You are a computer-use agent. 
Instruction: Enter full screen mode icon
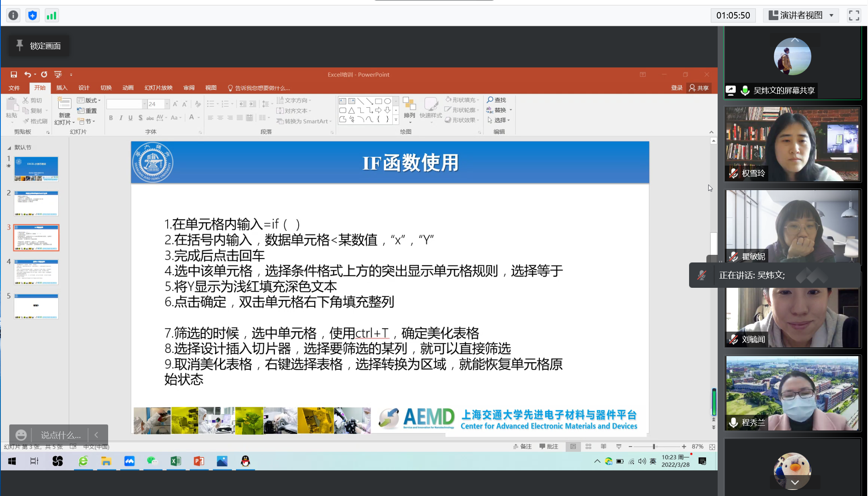click(854, 15)
